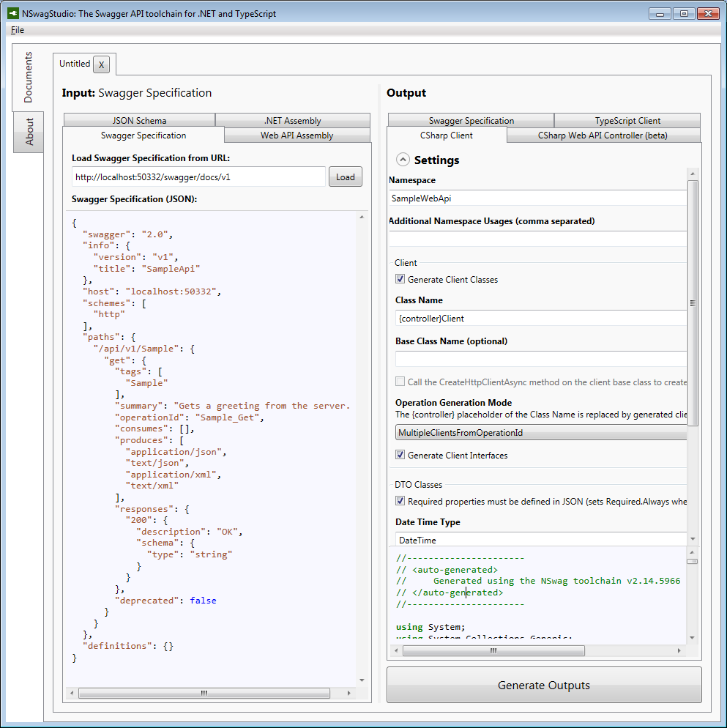Switch to the JSON Schema input tab
The width and height of the screenshot is (727, 728).
(x=139, y=120)
